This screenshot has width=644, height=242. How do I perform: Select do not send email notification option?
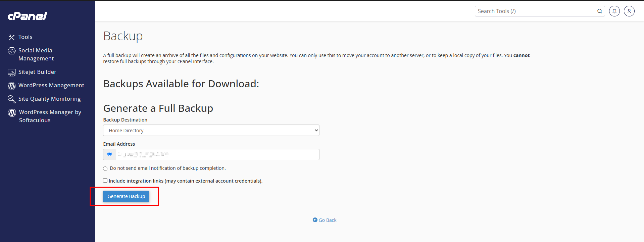coord(105,168)
